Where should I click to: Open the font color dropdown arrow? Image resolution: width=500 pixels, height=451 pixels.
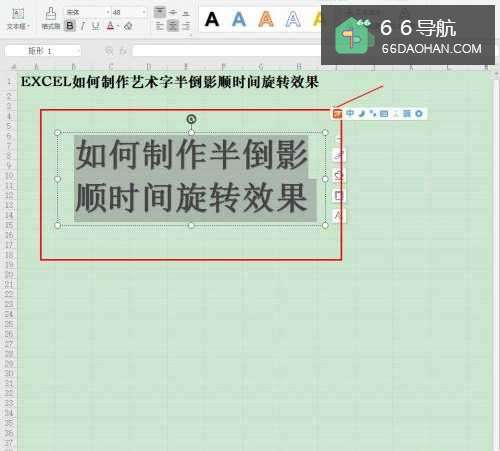click(x=118, y=26)
